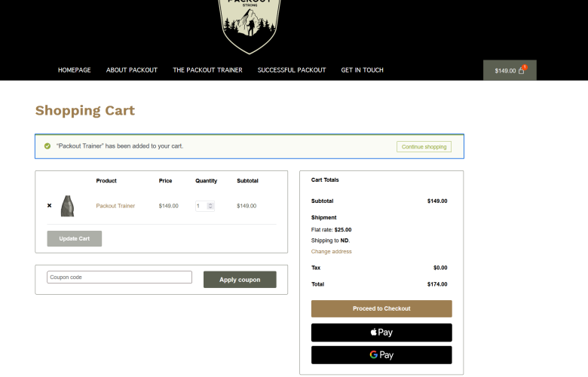The height and width of the screenshot is (377, 588).
Task: Click the $149.00 header cart total
Action: [x=505, y=71]
